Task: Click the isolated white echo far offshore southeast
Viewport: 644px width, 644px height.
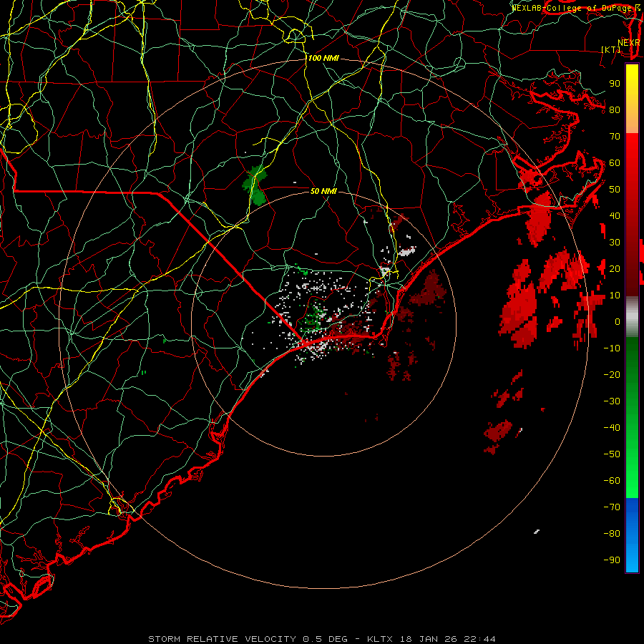Action: point(537,532)
